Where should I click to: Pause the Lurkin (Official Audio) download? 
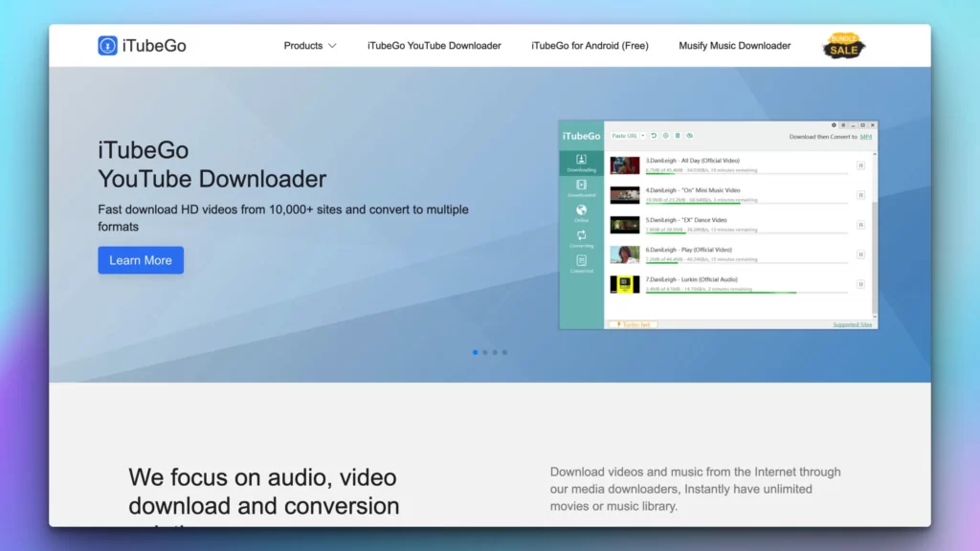(860, 284)
